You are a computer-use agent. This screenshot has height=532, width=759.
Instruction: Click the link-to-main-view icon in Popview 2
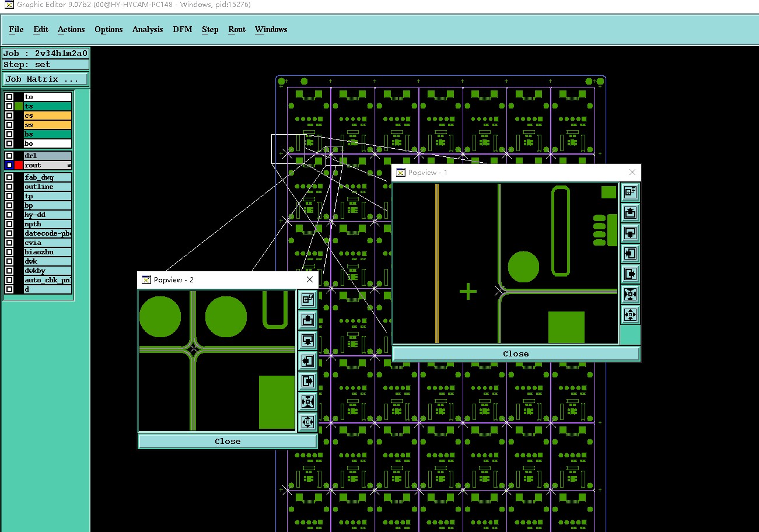307,299
